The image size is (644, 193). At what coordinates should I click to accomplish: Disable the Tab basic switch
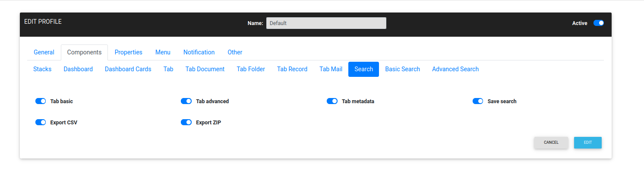(x=41, y=101)
